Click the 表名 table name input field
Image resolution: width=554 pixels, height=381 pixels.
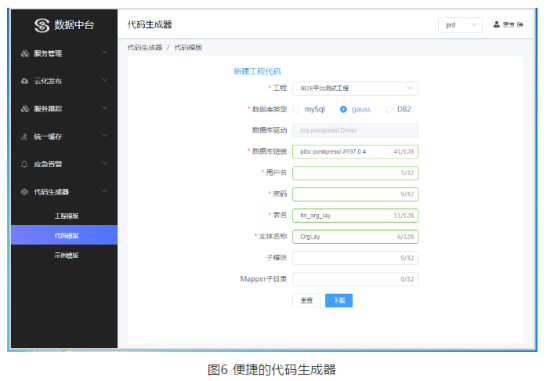(355, 215)
